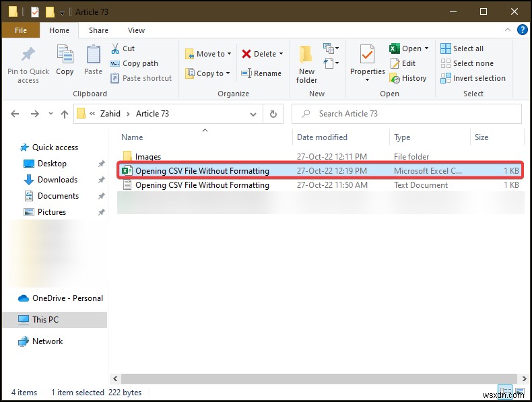Expand the address bar history dropdown
532x402 pixels.
tap(253, 114)
